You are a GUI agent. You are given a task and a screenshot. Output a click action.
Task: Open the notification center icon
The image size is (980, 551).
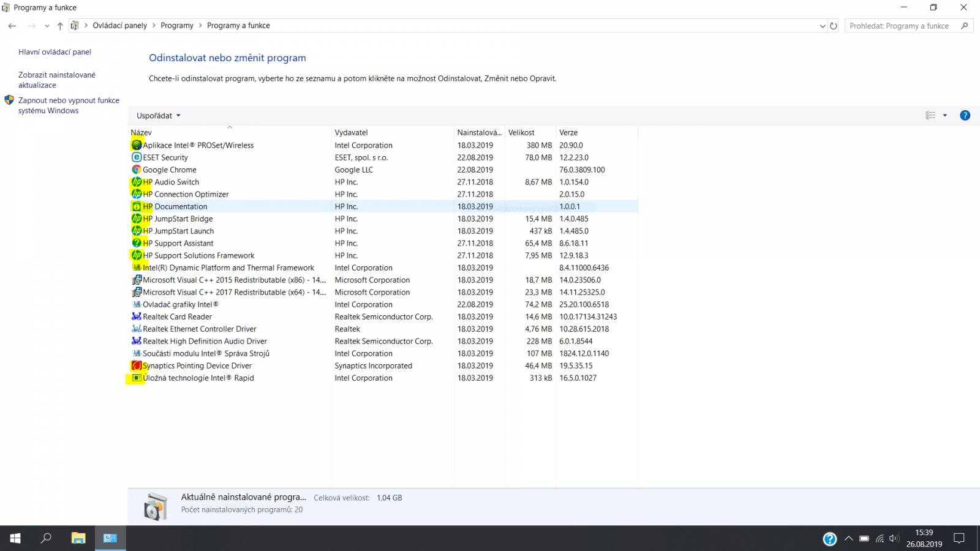tap(959, 539)
